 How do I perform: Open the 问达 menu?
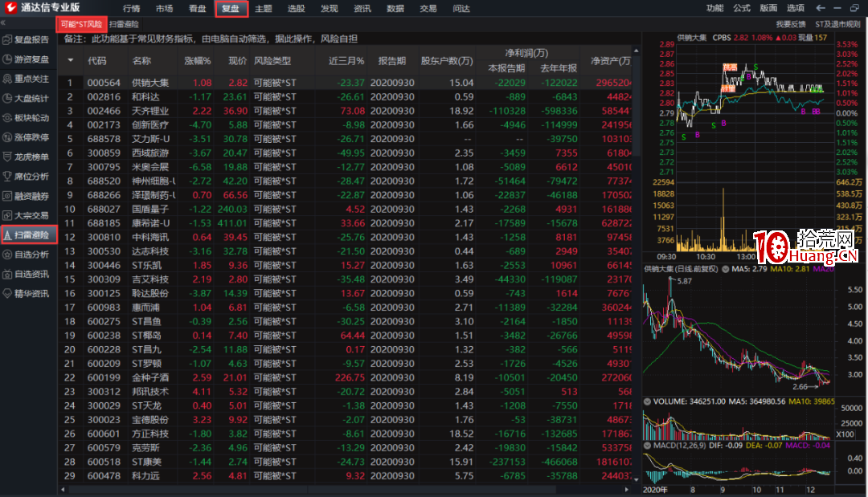tap(461, 8)
